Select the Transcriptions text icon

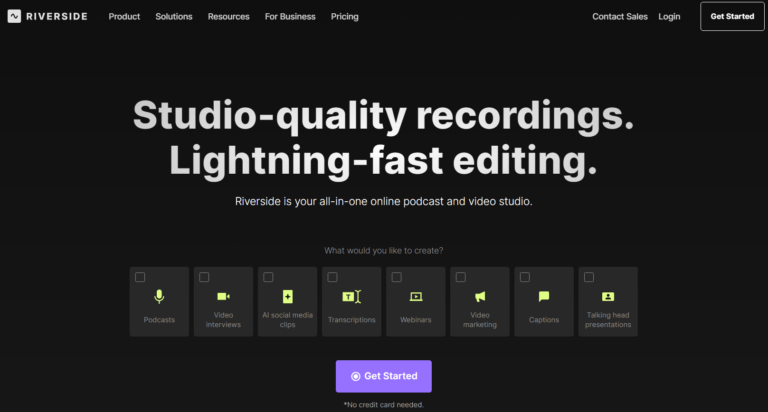pos(352,296)
